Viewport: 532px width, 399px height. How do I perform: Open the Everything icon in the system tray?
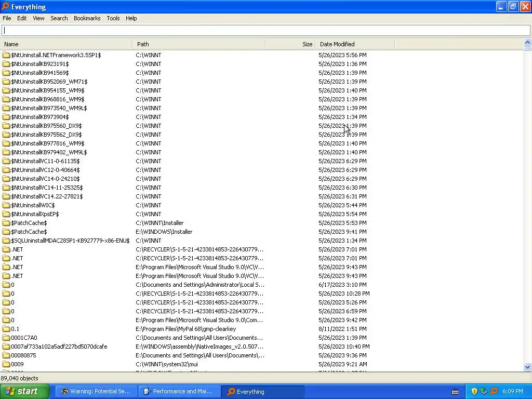coord(494,391)
